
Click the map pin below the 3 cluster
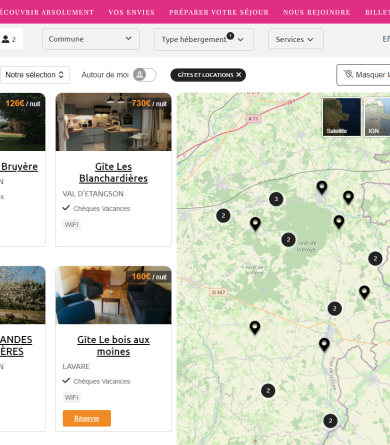(255, 224)
